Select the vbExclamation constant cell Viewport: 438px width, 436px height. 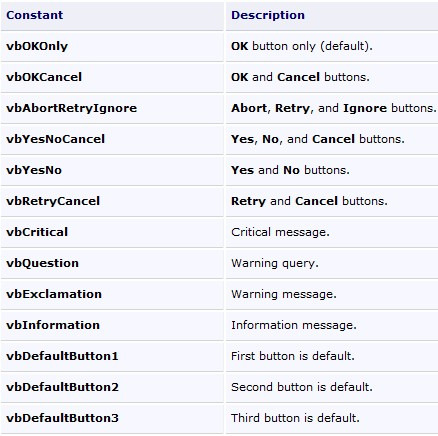point(112,294)
